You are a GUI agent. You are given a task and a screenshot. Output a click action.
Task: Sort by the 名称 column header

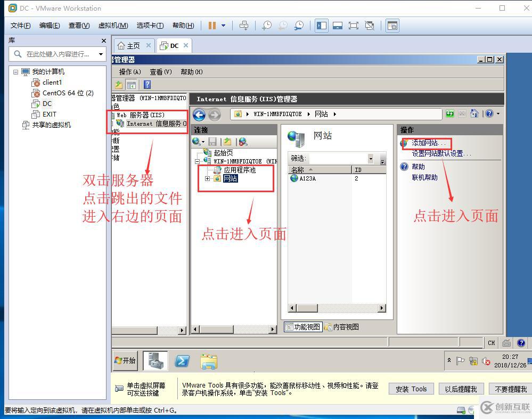point(320,170)
